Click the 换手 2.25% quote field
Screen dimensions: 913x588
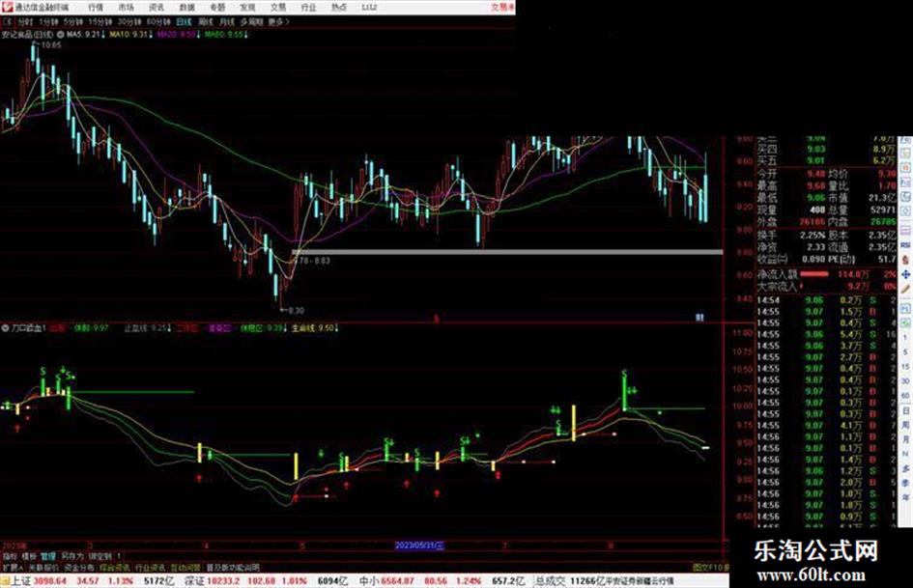coord(791,236)
